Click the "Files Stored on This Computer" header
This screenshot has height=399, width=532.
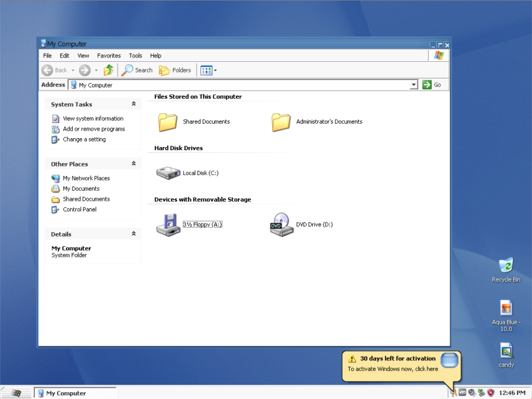coord(198,96)
